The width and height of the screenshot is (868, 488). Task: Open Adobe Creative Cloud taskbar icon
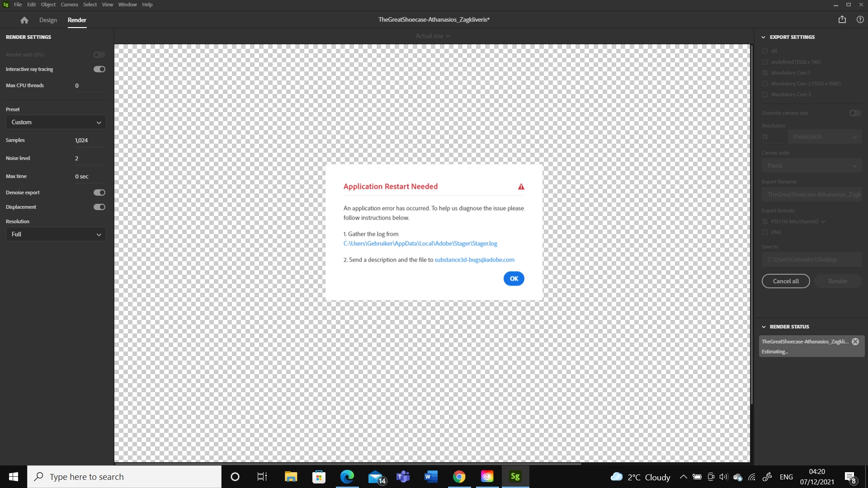pos(487,477)
